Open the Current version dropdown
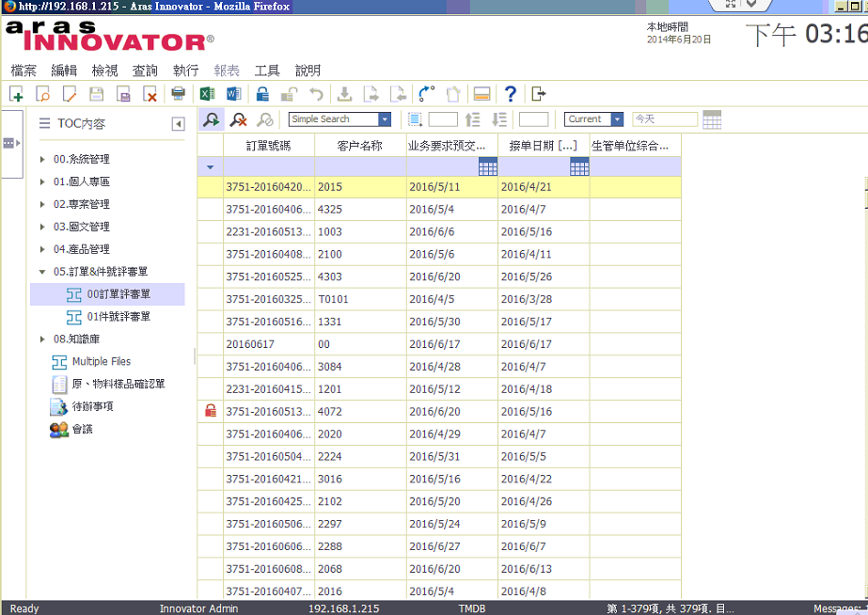 [x=617, y=119]
